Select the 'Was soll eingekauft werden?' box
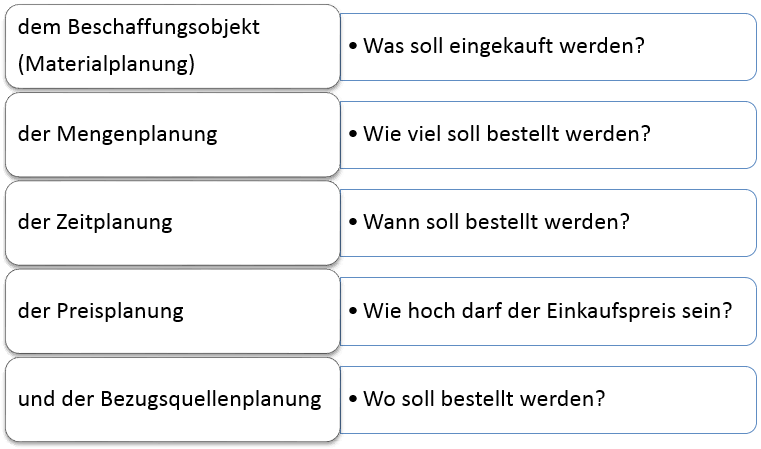Image resolution: width=761 pixels, height=449 pixels. [x=548, y=46]
